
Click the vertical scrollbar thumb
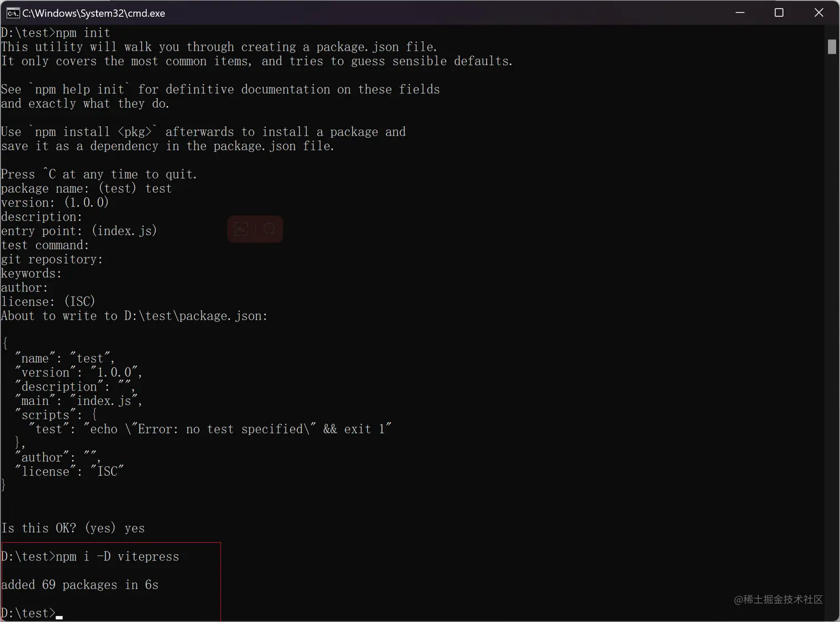pos(832,47)
